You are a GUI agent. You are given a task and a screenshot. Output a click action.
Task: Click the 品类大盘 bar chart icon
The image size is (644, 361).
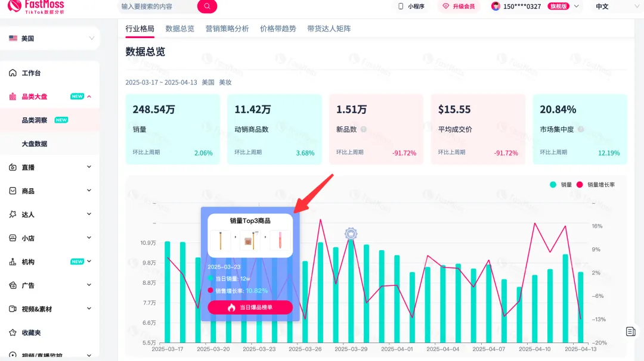13,97
